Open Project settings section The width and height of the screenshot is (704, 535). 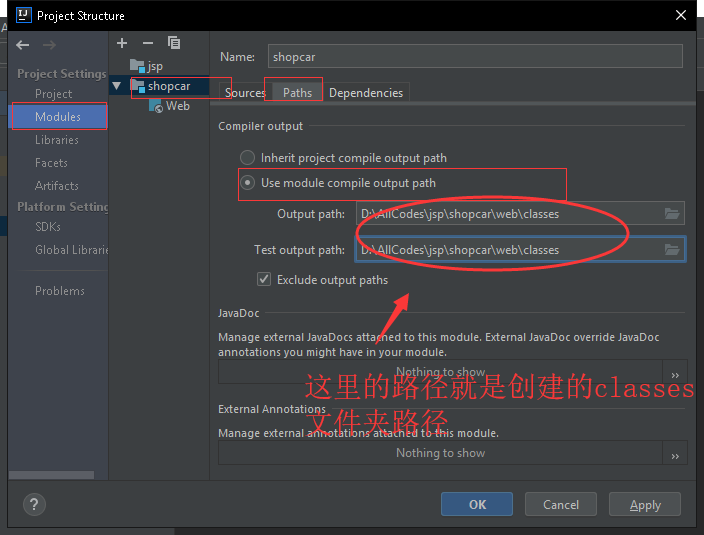click(53, 94)
